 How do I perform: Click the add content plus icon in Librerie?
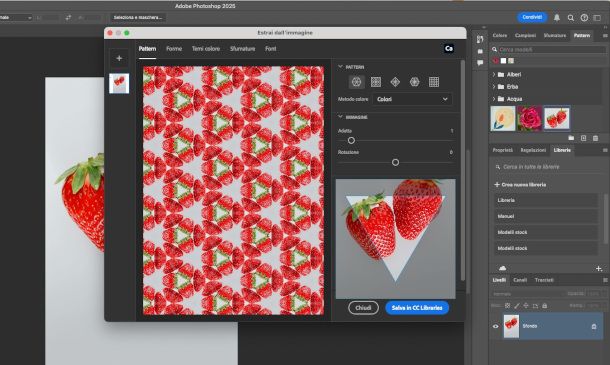(599, 268)
